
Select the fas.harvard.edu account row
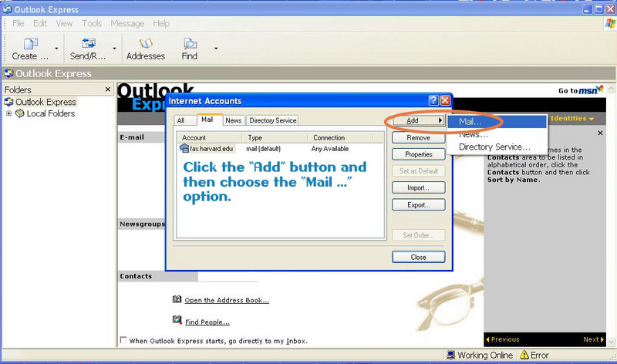(211, 149)
